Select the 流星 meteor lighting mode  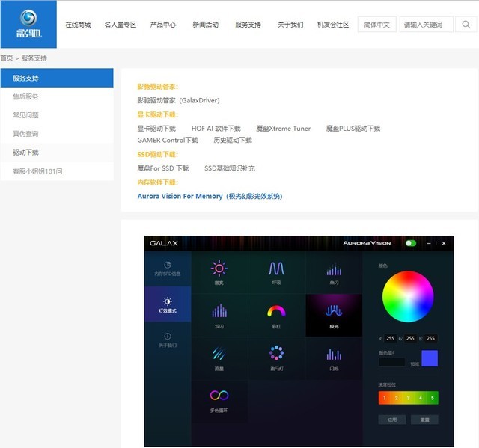219,358
